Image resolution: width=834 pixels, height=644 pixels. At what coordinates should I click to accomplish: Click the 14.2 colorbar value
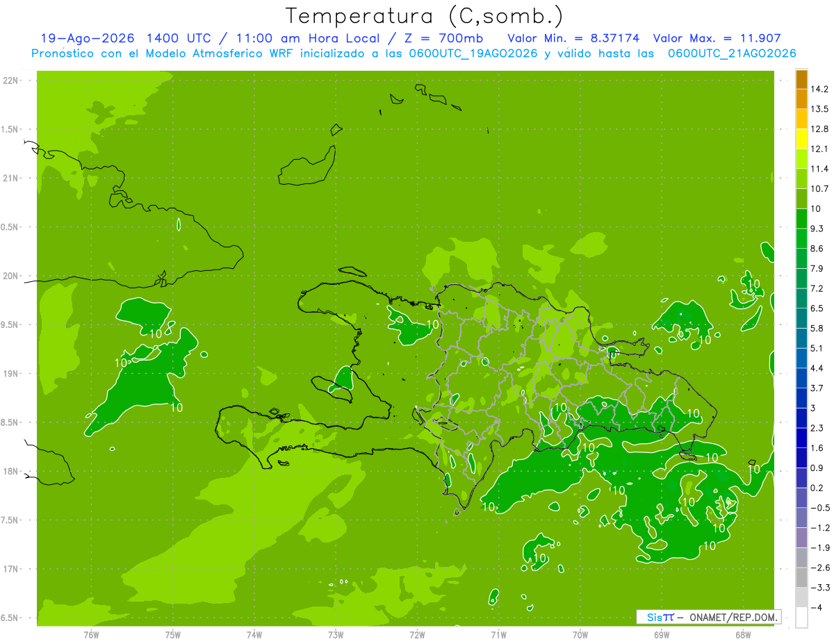point(819,89)
